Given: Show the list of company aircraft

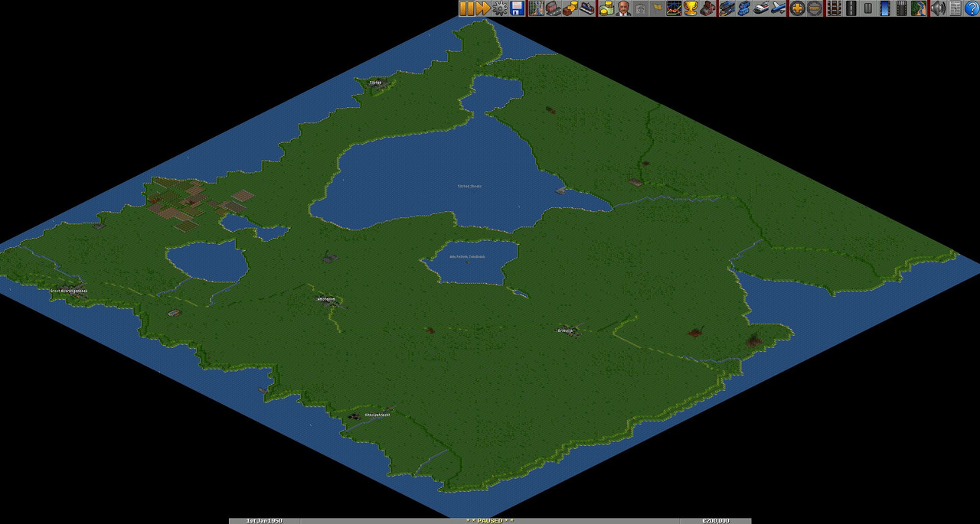Looking at the screenshot, I should tap(776, 8).
